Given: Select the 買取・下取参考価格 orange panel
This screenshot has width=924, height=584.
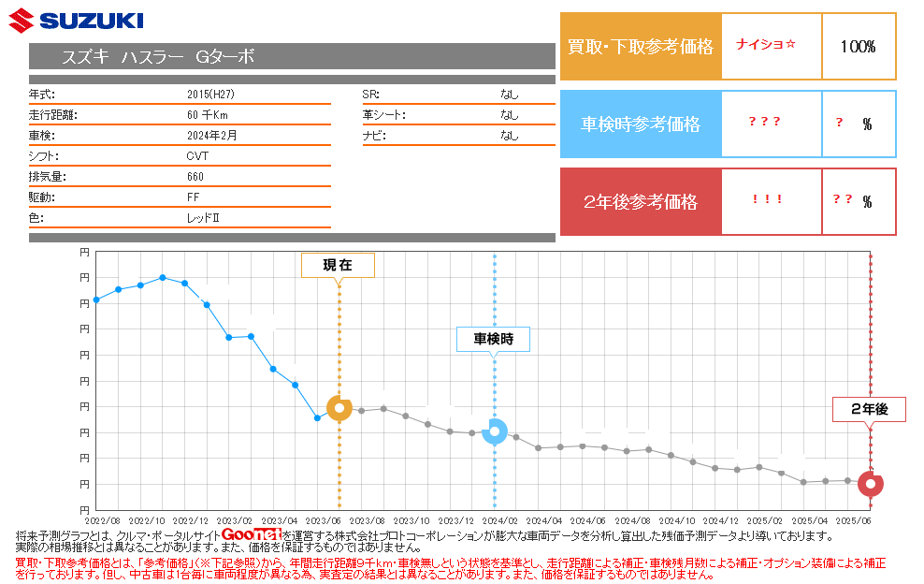Looking at the screenshot, I should tap(641, 46).
